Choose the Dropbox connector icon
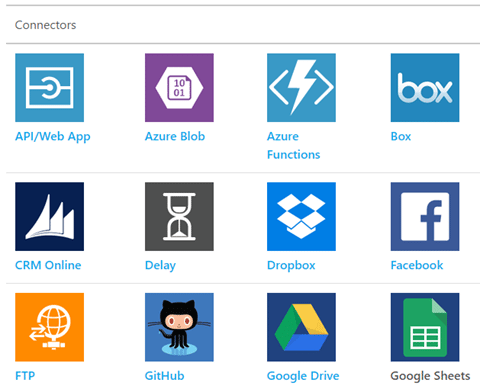This screenshot has width=480, height=389. pyautogui.click(x=301, y=216)
